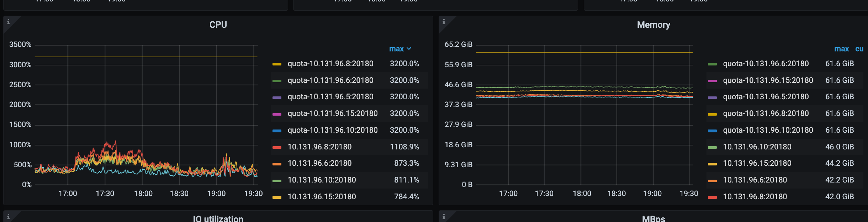Toggle the 10.131.96.8:20180 series in CPU legend
This screenshot has height=222, width=868.
(319, 147)
